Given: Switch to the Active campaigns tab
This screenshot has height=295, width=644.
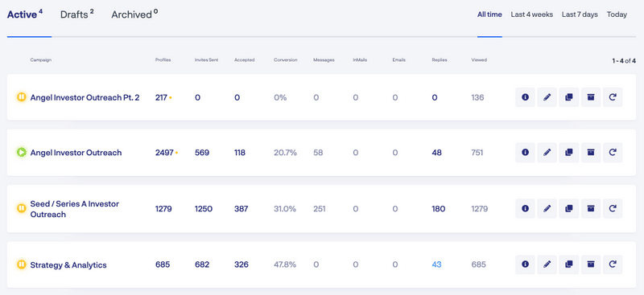Looking at the screenshot, I should coord(25,14).
